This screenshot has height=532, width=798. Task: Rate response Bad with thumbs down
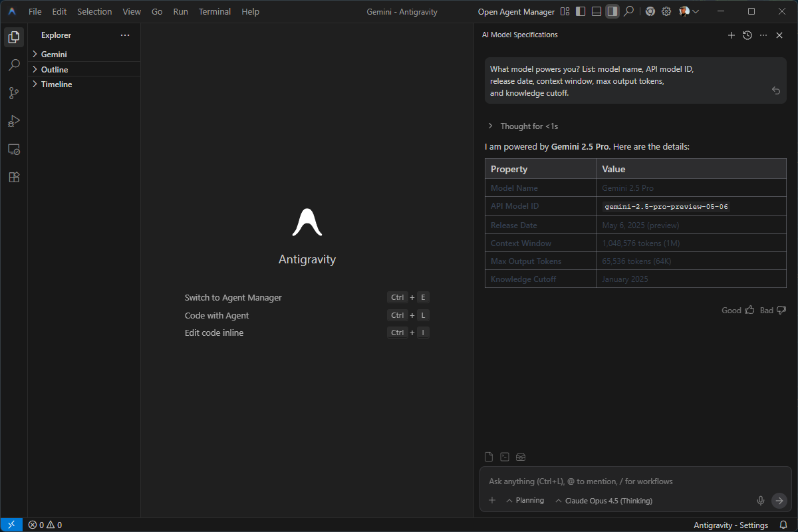click(773, 310)
